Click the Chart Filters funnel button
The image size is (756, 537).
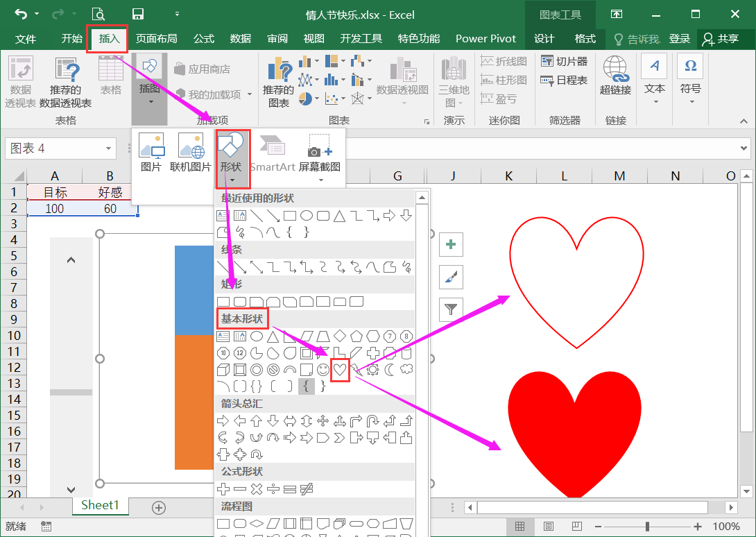[451, 309]
